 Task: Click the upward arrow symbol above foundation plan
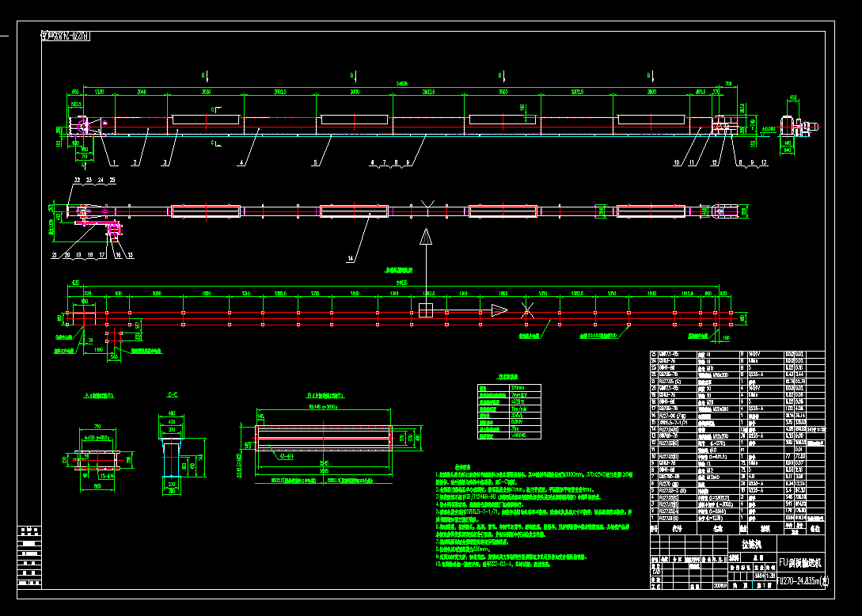(x=426, y=237)
